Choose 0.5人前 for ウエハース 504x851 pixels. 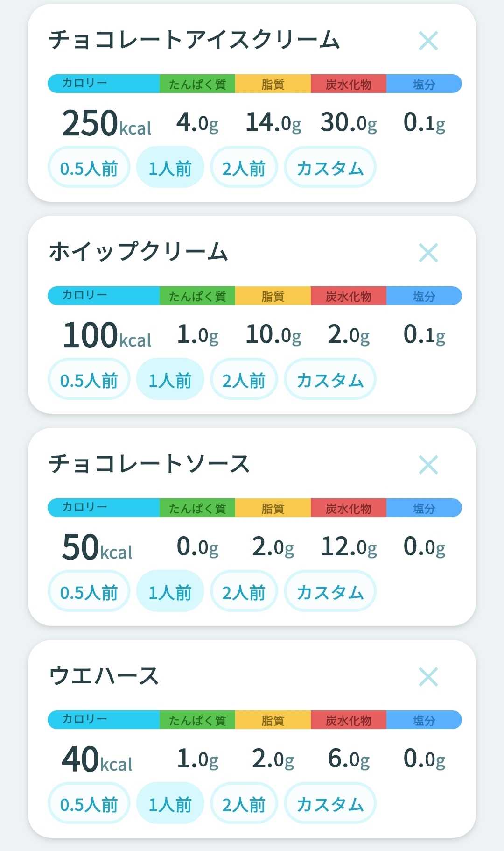(89, 803)
